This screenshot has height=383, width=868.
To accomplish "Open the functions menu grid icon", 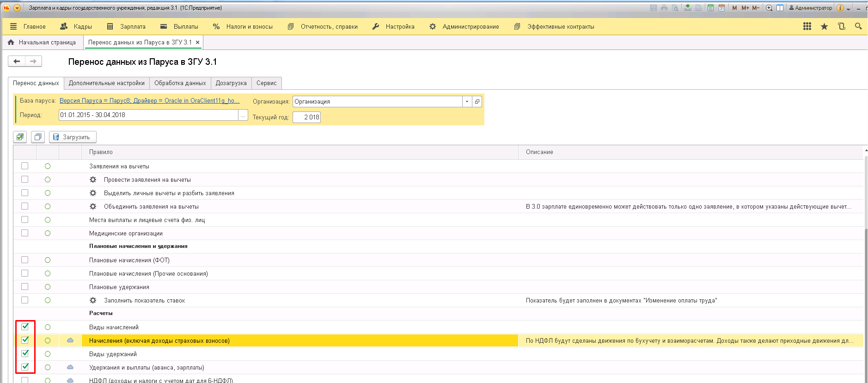I will [x=807, y=26].
